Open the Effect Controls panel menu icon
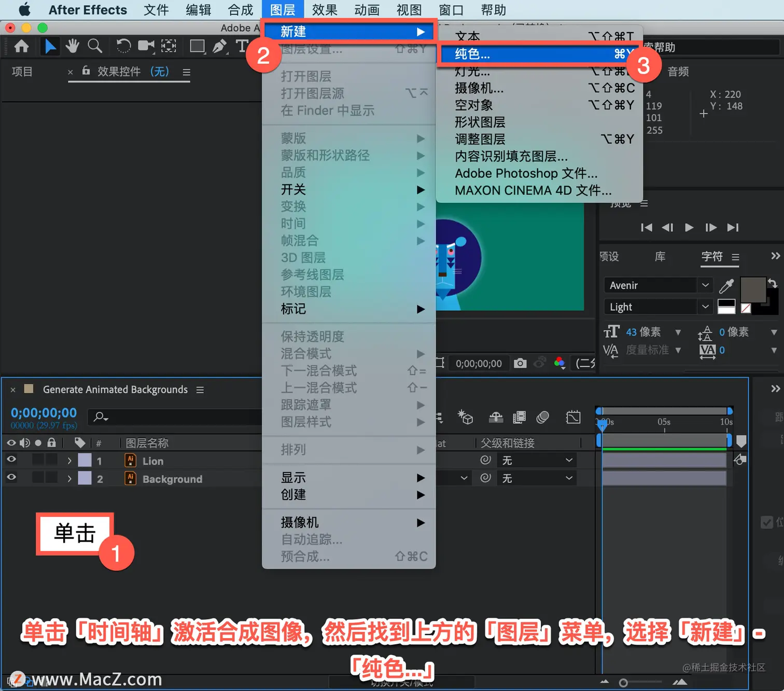This screenshot has height=691, width=784. click(187, 73)
